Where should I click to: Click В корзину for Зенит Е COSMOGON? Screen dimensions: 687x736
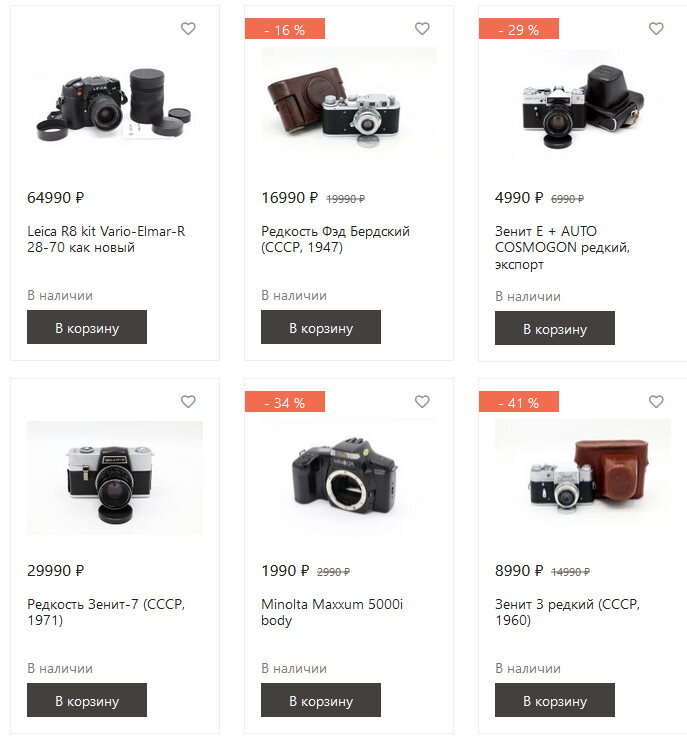point(555,328)
